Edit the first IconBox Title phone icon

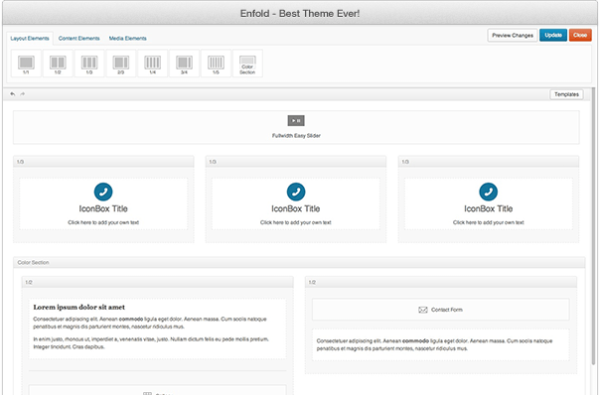coord(103,192)
